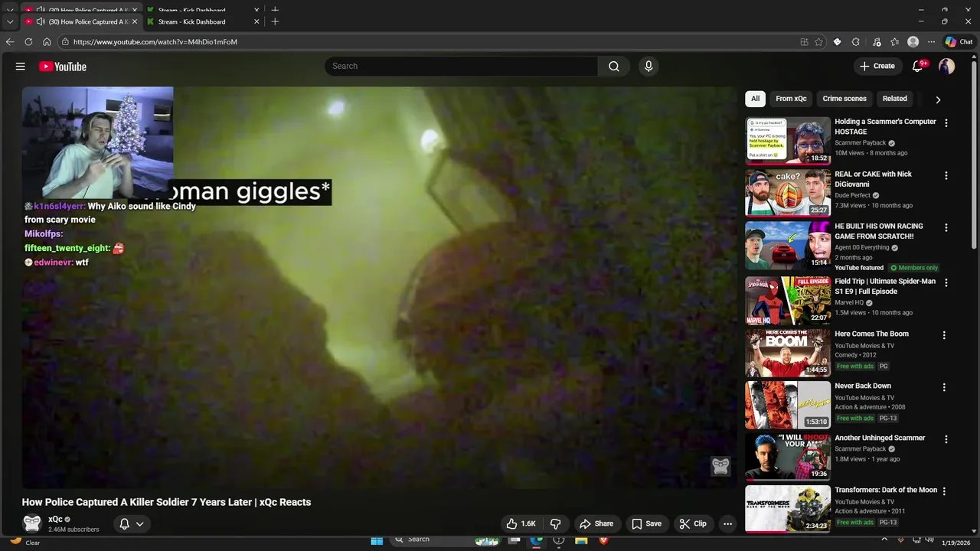Open YouTube notifications bell

pos(918,67)
